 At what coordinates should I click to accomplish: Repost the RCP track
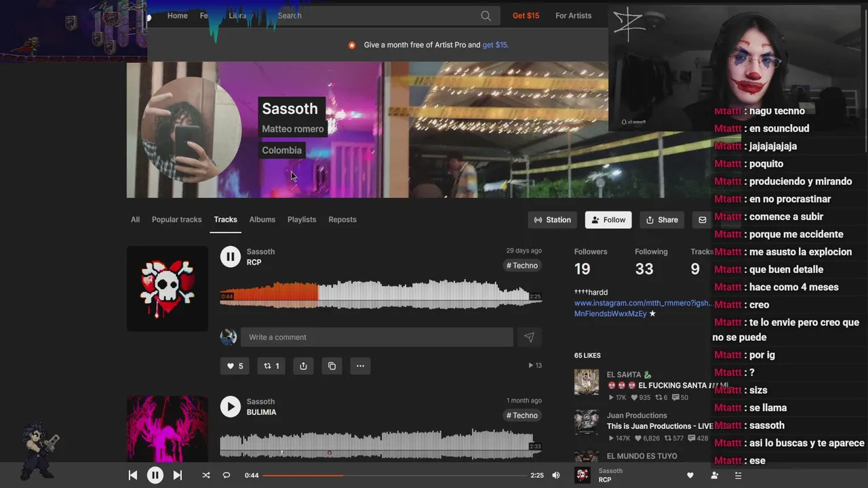pyautogui.click(x=271, y=366)
